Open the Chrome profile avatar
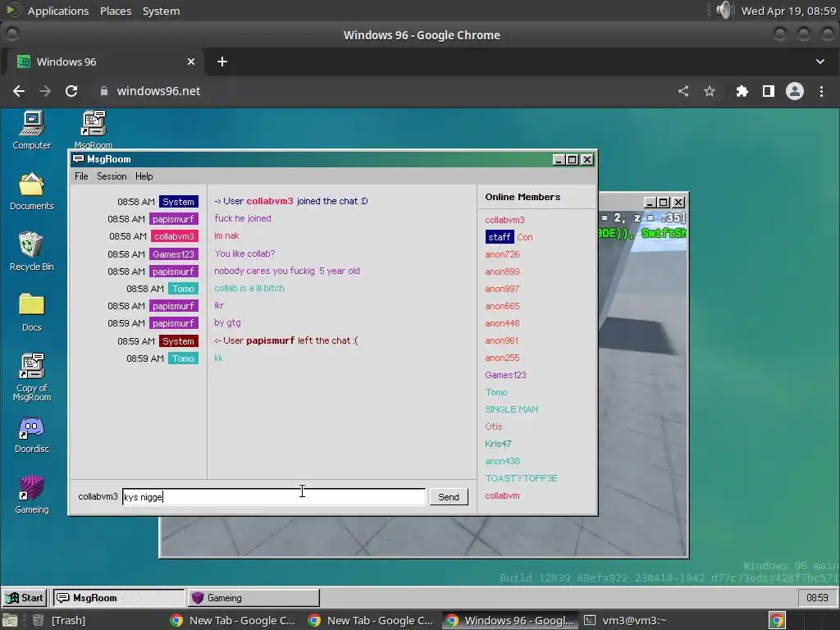This screenshot has width=840, height=630. pyautogui.click(x=794, y=91)
